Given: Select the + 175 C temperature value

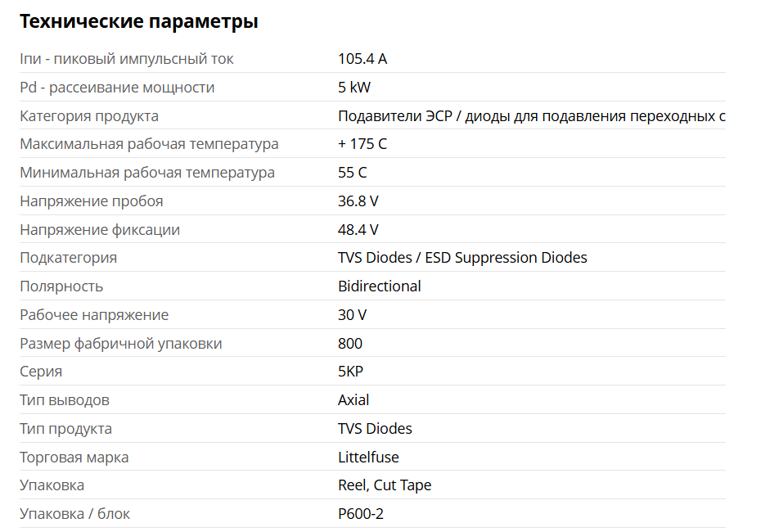Looking at the screenshot, I should 362,144.
